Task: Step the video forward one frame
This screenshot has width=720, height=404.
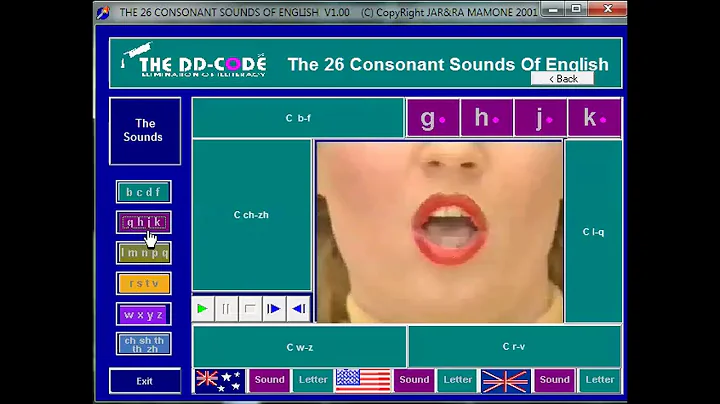Action: click(274, 309)
